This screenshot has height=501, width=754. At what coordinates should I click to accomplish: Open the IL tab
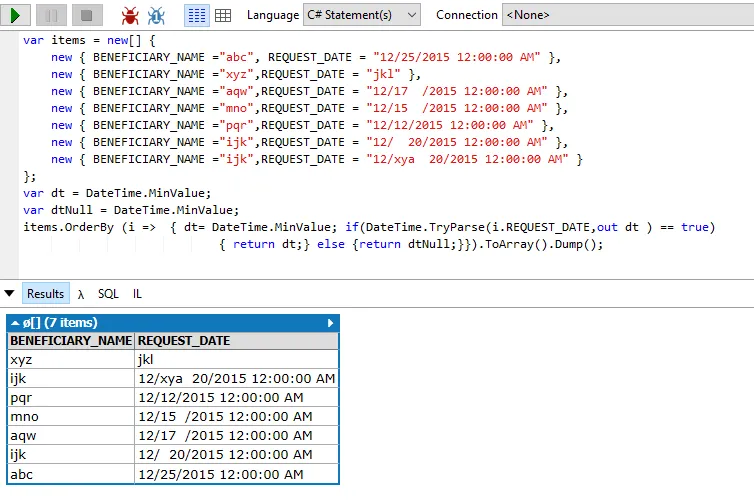click(137, 293)
